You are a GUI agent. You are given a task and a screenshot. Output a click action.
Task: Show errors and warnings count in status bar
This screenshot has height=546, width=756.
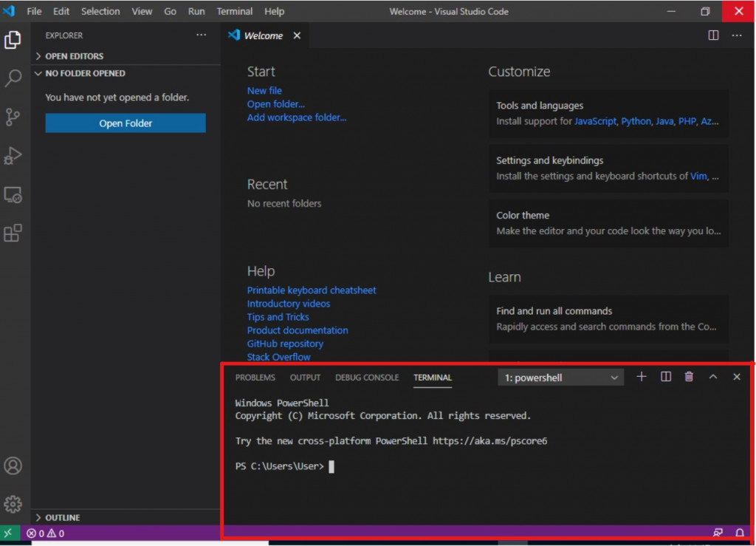(x=45, y=533)
